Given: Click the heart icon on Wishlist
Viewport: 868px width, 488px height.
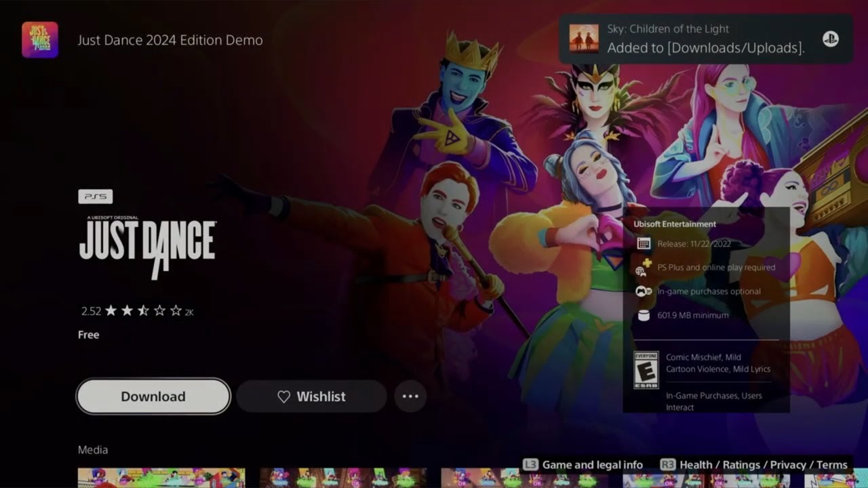Looking at the screenshot, I should (284, 396).
